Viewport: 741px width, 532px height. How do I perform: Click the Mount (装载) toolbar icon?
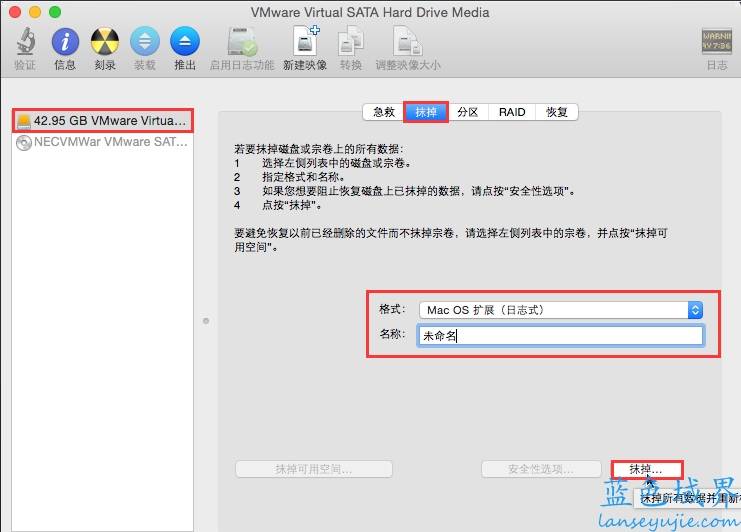click(x=145, y=42)
